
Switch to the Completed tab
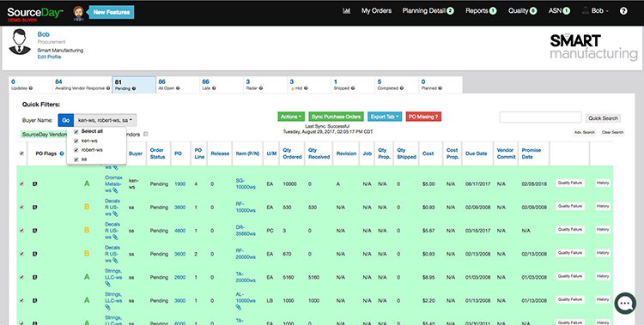[x=397, y=85]
